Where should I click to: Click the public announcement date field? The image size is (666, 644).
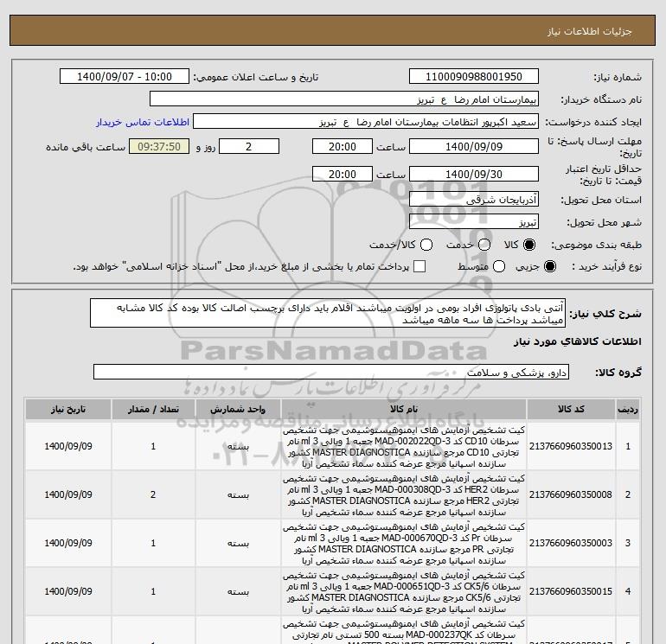tap(125, 77)
